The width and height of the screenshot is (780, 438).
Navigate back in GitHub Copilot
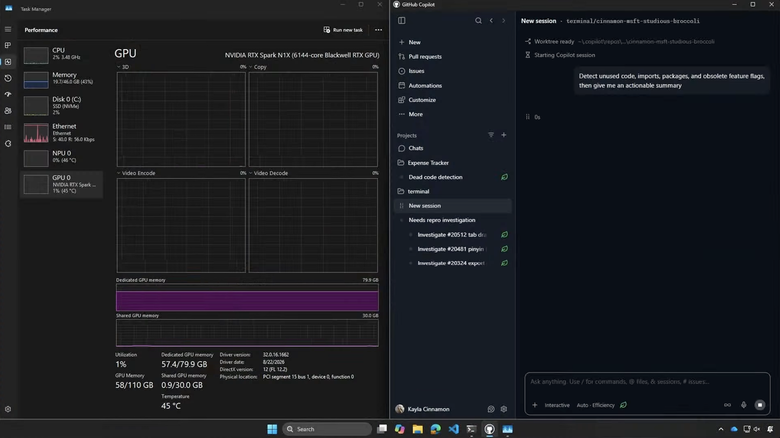click(x=491, y=20)
